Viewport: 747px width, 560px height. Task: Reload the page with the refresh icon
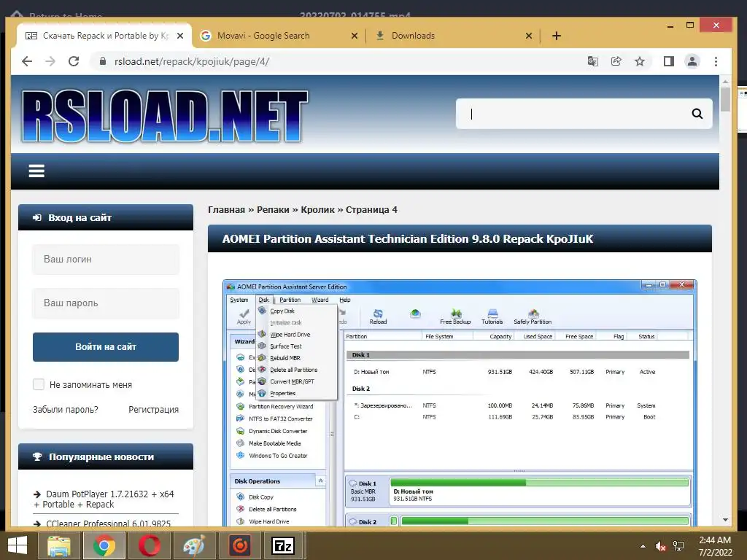[74, 61]
